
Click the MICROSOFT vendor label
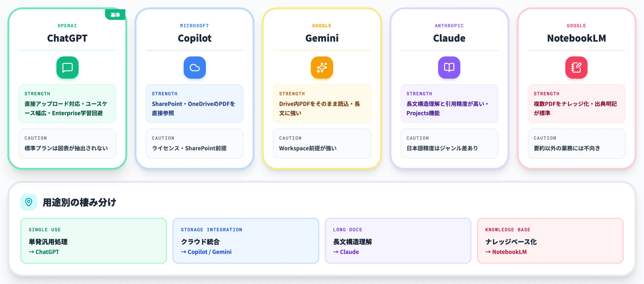pos(195,25)
